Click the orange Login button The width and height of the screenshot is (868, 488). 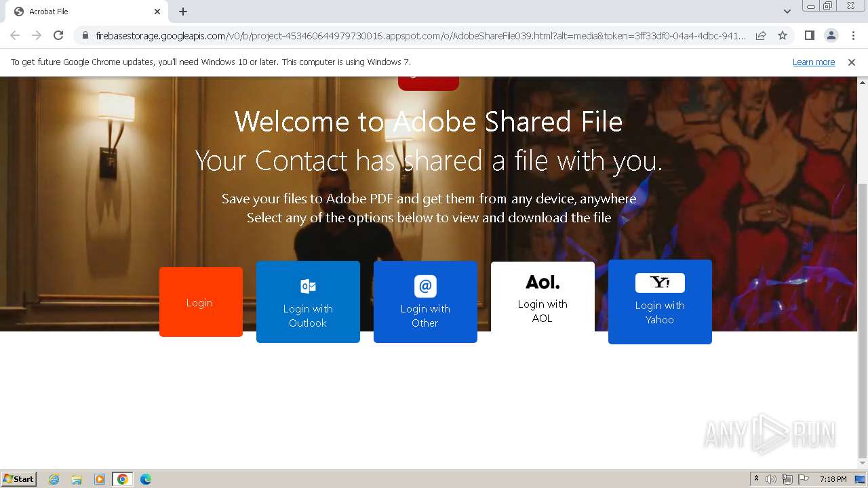[x=201, y=302]
